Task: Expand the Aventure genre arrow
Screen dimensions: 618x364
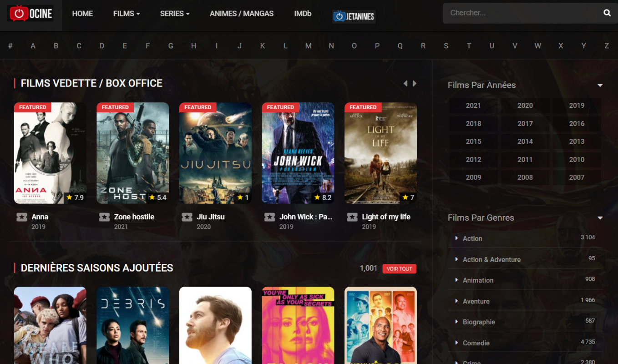Action: coord(456,301)
